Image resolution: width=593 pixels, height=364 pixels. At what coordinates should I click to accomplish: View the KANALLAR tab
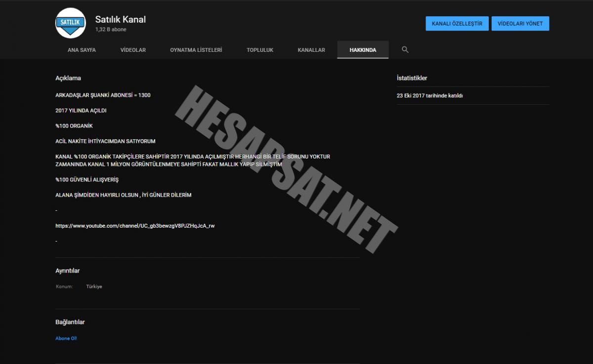(x=311, y=50)
